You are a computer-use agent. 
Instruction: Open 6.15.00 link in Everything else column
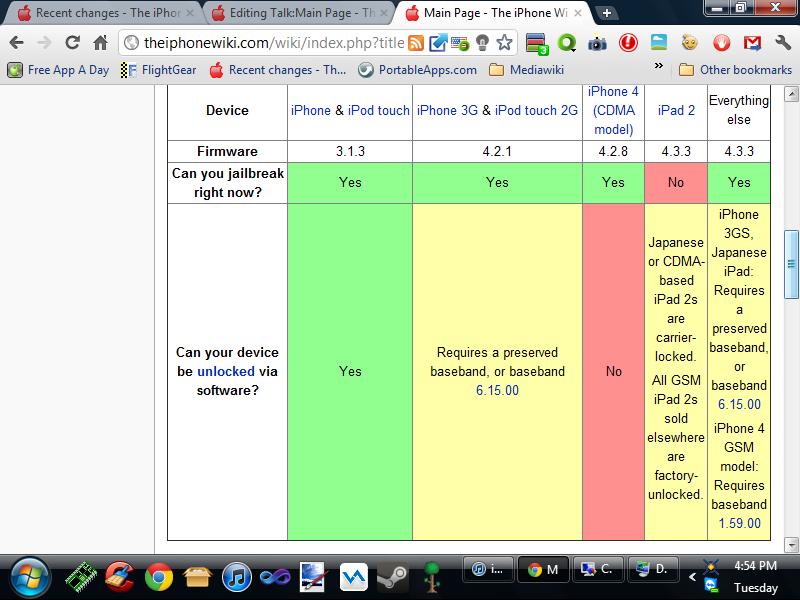coord(739,404)
